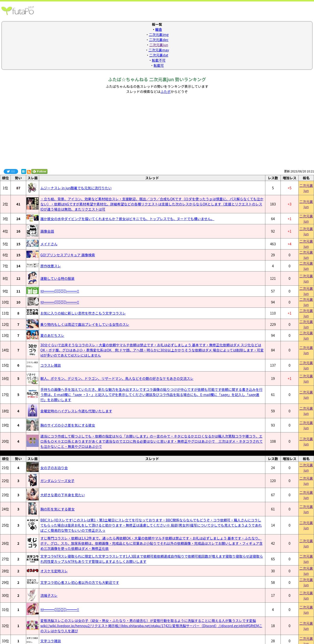This screenshot has width=314, height=644.
Task: Open the 流璃子スレ thread
Action: [49, 596]
